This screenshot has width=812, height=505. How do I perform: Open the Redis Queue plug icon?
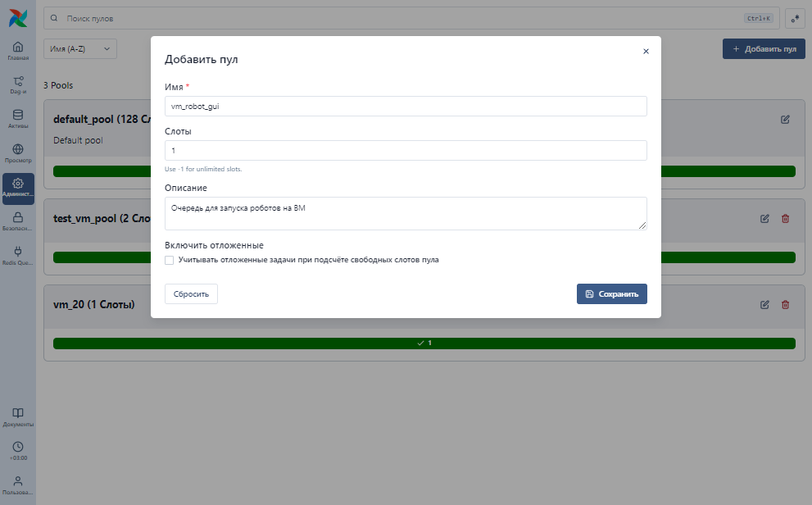(18, 256)
